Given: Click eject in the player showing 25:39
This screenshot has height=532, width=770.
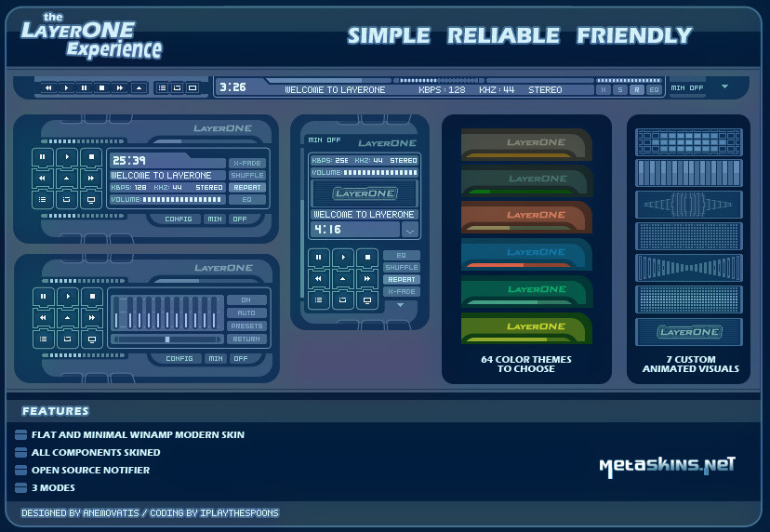Looking at the screenshot, I should click(x=67, y=179).
